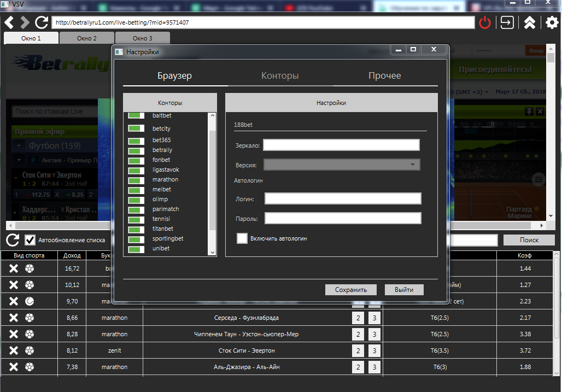The image size is (562, 392).
Task: Click button 3 in Аль-Джазира - Аль-Айн row
Action: click(x=374, y=367)
